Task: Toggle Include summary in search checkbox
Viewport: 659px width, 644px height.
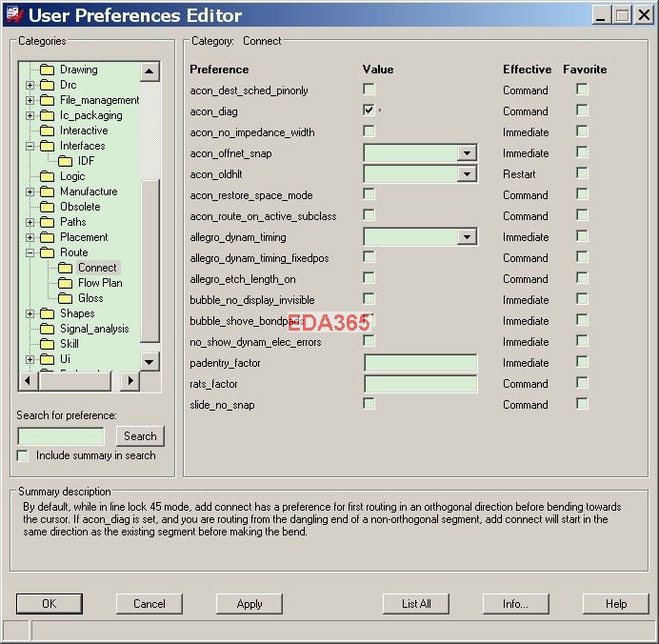Action: pos(22,455)
